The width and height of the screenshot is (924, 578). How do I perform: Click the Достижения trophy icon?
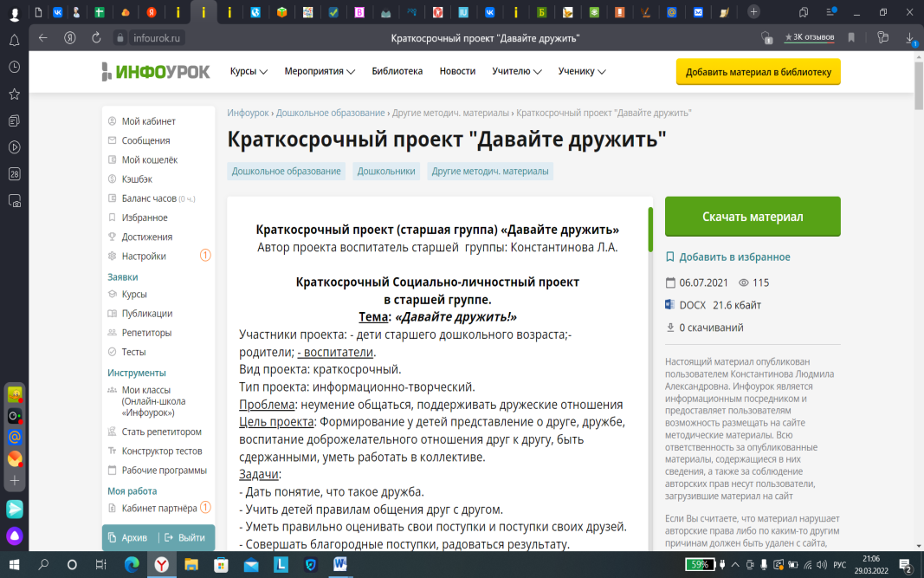(x=113, y=237)
